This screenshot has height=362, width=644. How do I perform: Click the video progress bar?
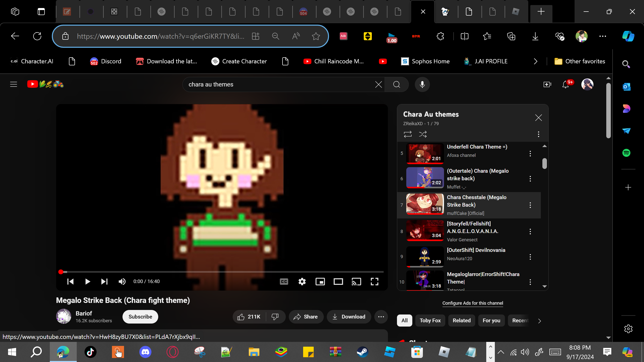point(221,272)
